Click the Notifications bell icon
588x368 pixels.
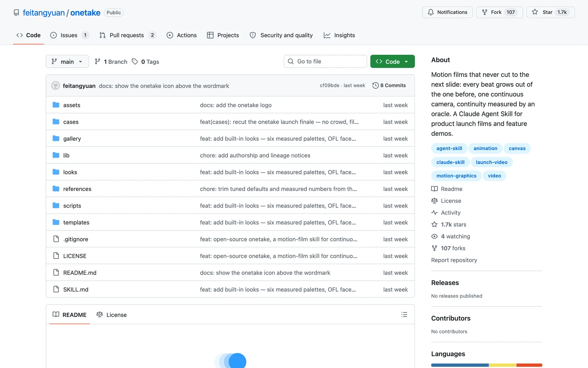point(431,12)
